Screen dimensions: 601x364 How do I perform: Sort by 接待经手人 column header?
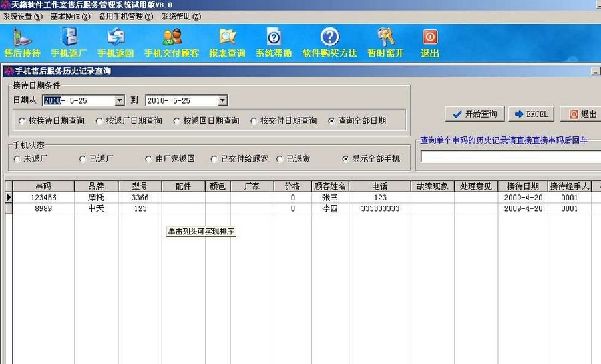coord(569,186)
